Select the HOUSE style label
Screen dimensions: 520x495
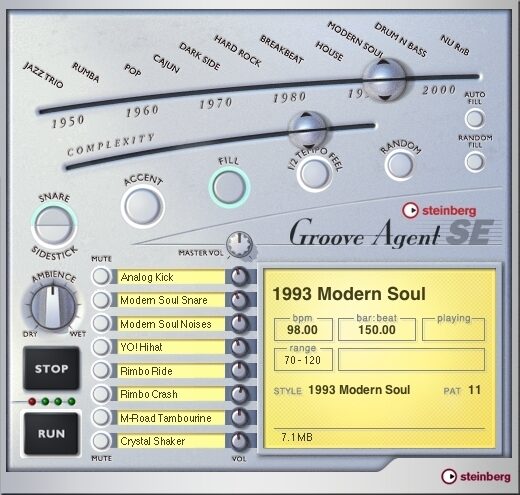point(329,51)
